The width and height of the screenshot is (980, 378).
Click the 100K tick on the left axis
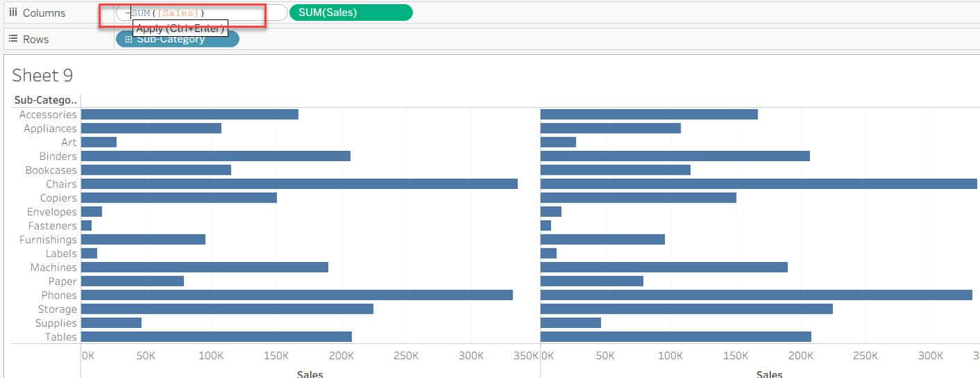pos(211,356)
